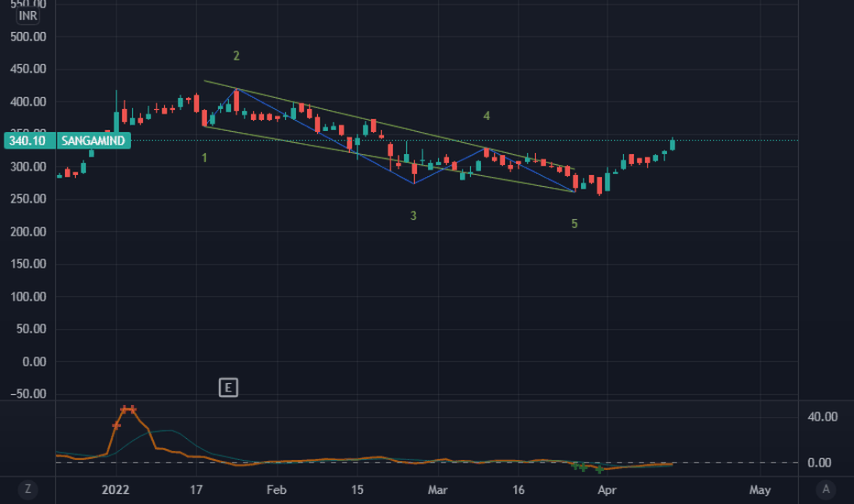Click the May date axis label
The height and width of the screenshot is (504, 854).
pos(760,490)
